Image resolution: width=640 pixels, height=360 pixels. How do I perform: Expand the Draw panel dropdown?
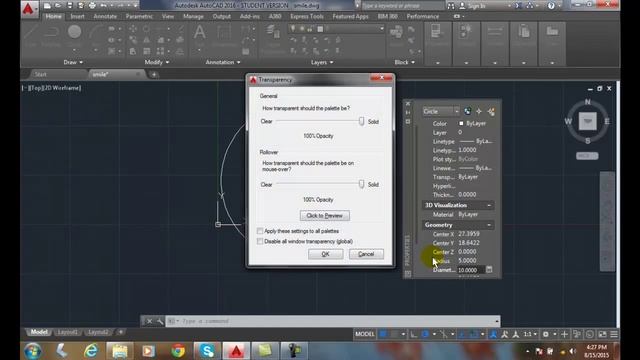tap(73, 62)
